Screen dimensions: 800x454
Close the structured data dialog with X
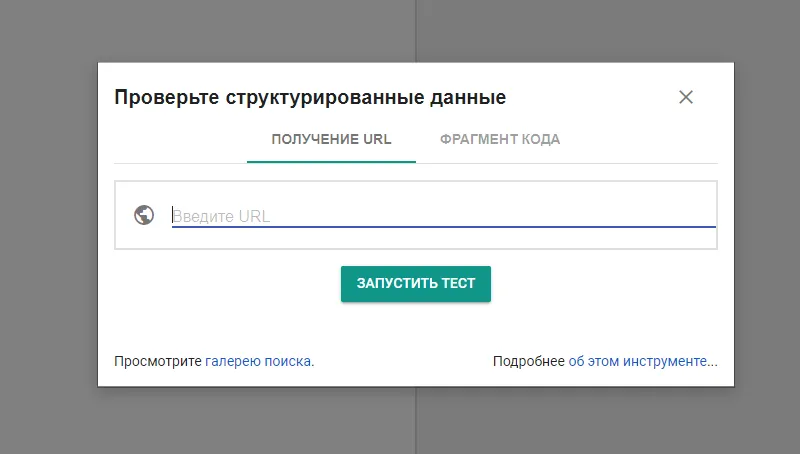coord(686,97)
